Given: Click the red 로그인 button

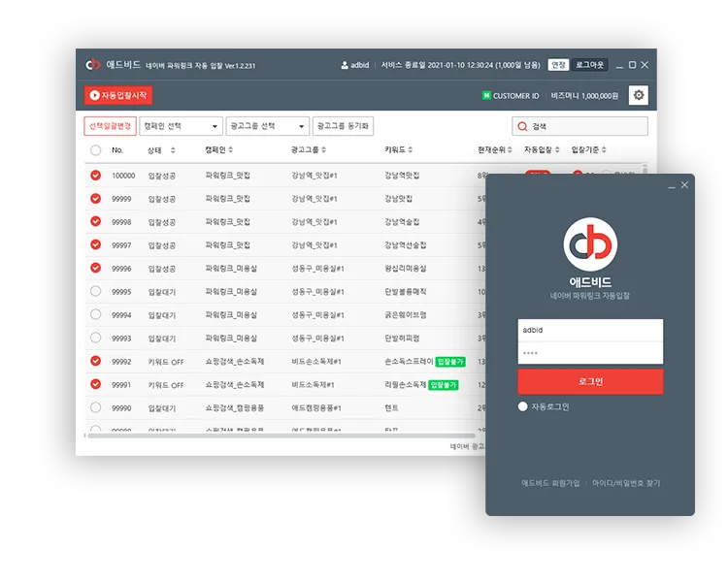Looking at the screenshot, I should click(x=590, y=381).
